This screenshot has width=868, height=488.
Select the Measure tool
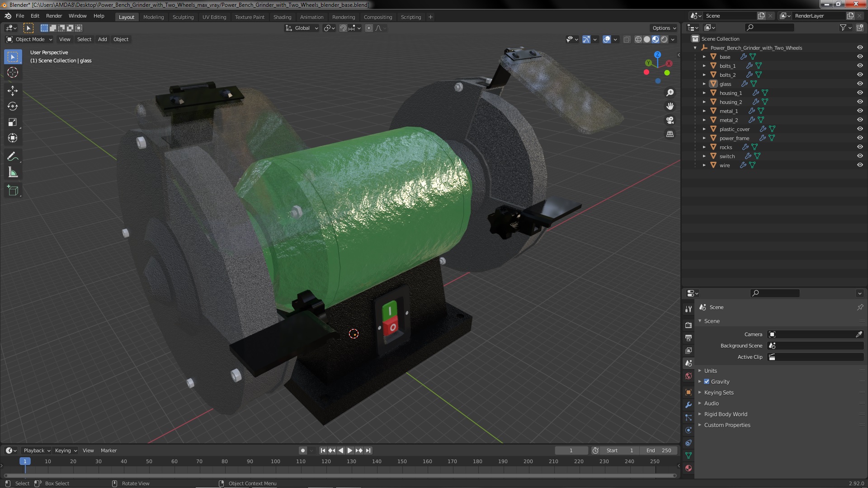pos(13,173)
